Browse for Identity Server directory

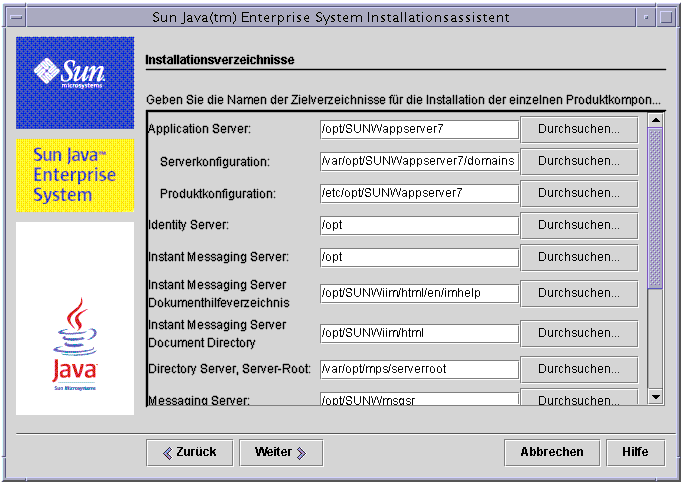point(579,225)
